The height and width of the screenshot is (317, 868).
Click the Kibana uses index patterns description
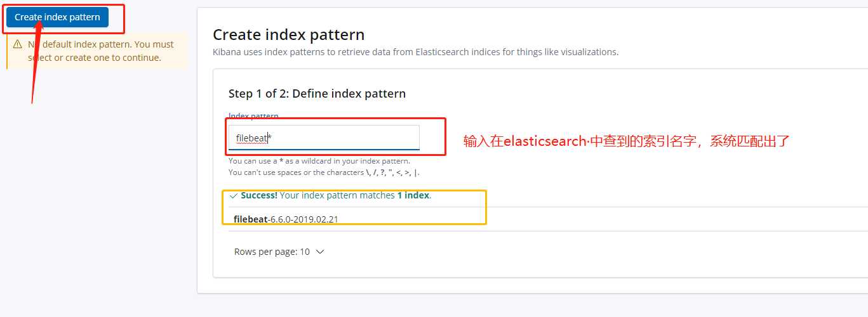416,52
